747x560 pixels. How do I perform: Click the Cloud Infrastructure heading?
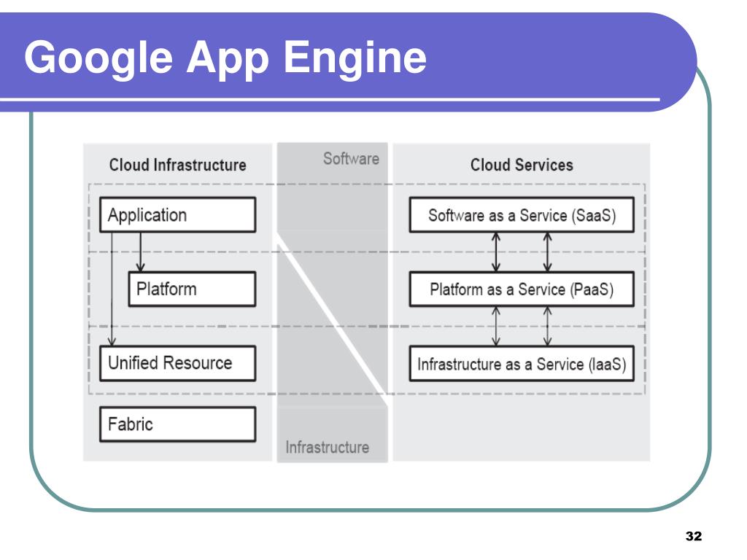(x=178, y=165)
